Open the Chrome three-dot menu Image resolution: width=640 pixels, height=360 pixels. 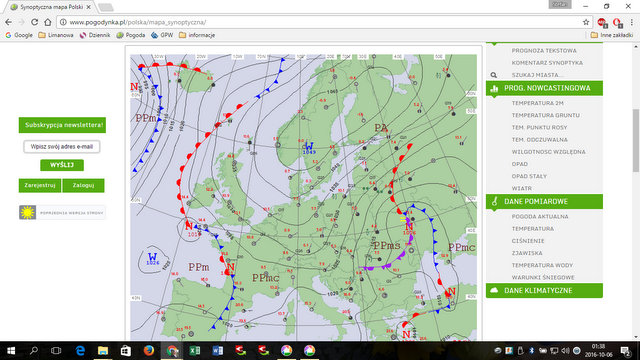[631, 22]
